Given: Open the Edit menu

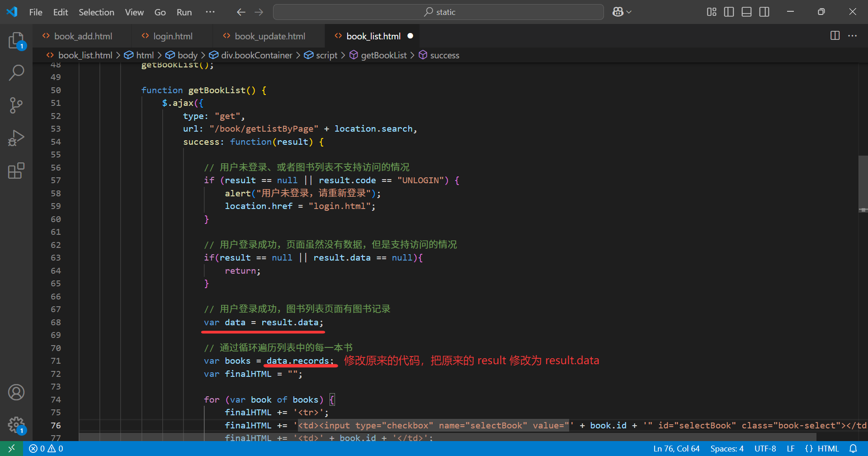Looking at the screenshot, I should (x=61, y=12).
